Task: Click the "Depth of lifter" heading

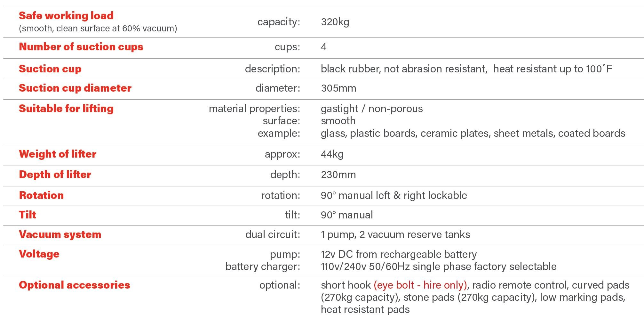Action: (x=55, y=175)
